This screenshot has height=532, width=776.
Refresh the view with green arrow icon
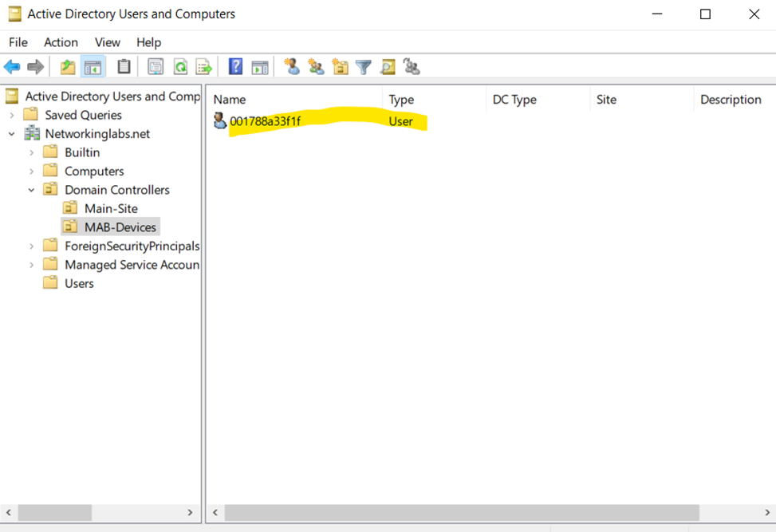(x=180, y=67)
